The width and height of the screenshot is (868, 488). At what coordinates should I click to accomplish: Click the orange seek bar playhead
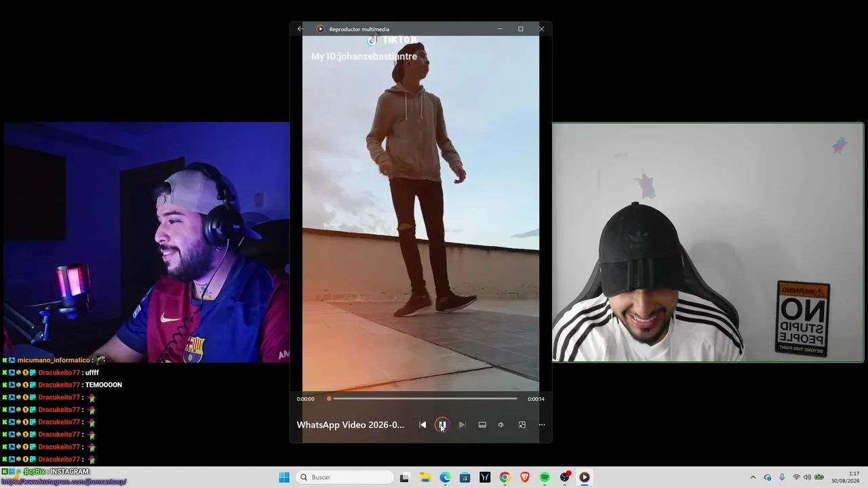tap(329, 399)
